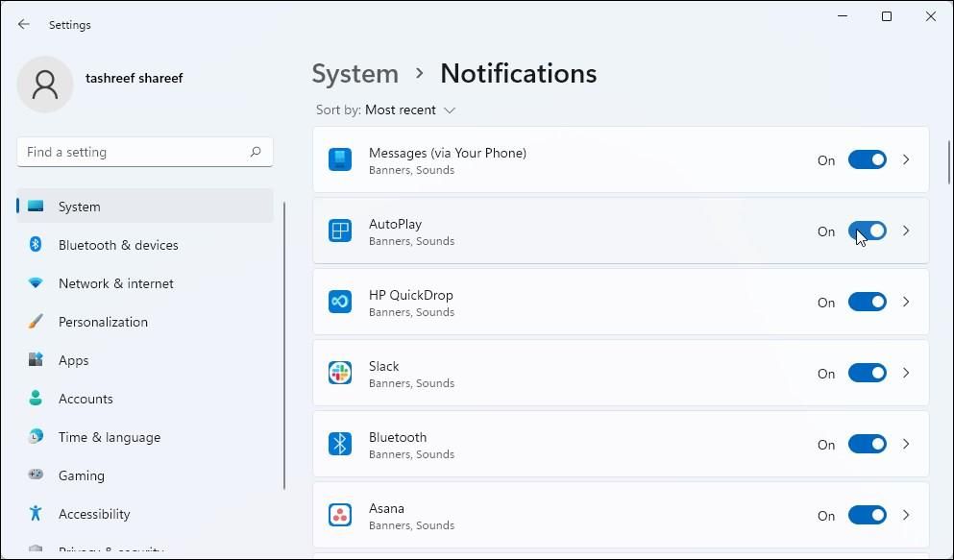The image size is (954, 560).
Task: Click the Time & language globe icon
Action: pos(36,436)
